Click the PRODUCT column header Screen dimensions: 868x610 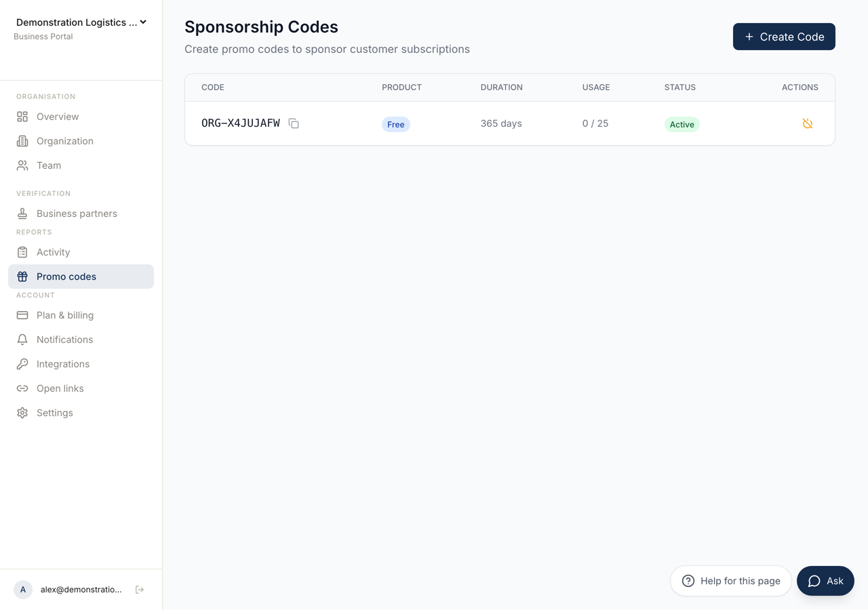[401, 87]
